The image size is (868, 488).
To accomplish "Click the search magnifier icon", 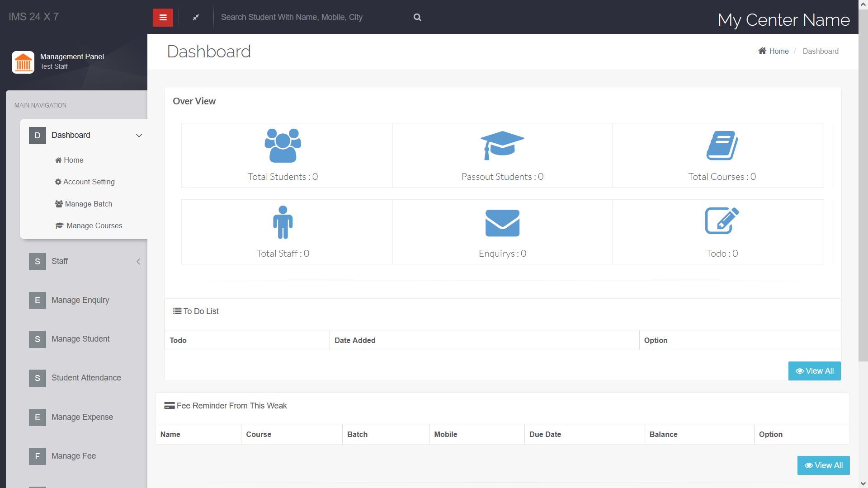I will 417,17.
